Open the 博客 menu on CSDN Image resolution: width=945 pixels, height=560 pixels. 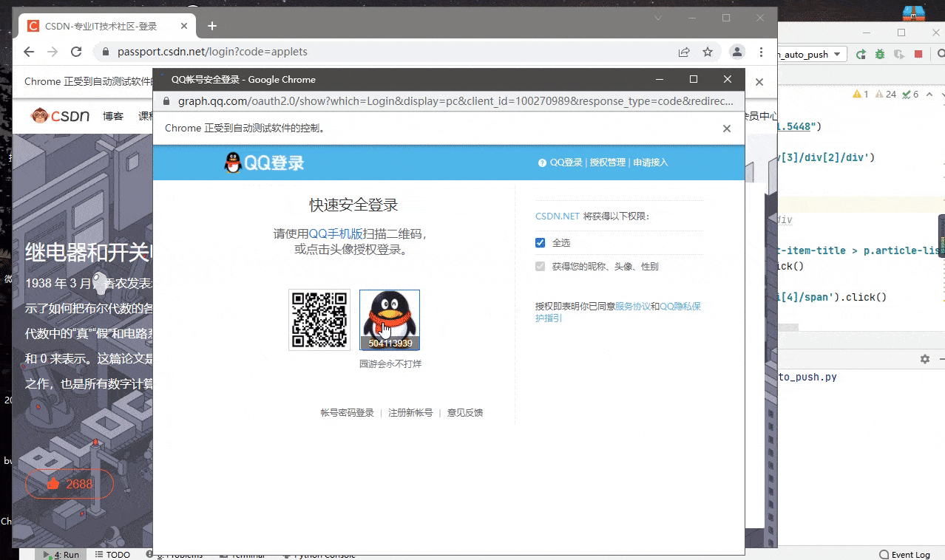click(113, 116)
